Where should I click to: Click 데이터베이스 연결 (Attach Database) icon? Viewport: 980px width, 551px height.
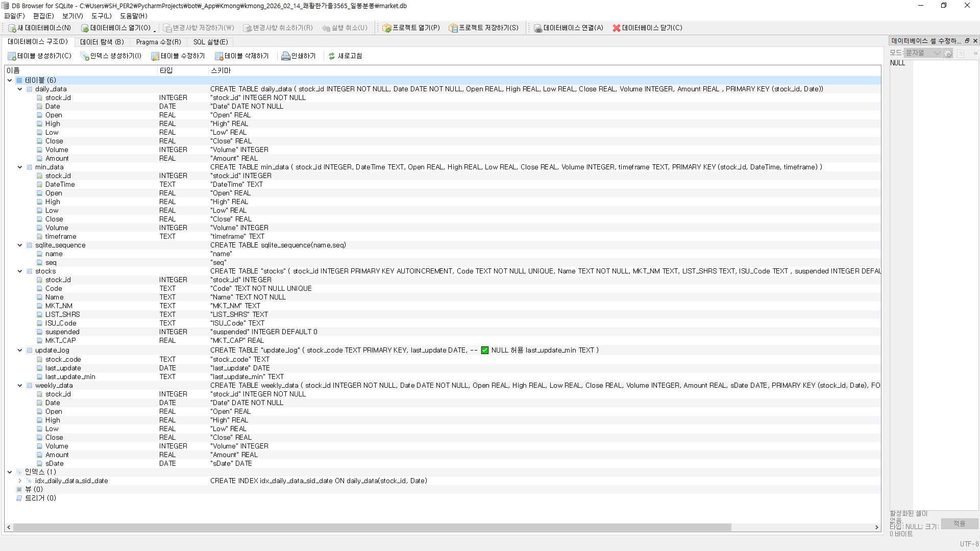click(538, 28)
